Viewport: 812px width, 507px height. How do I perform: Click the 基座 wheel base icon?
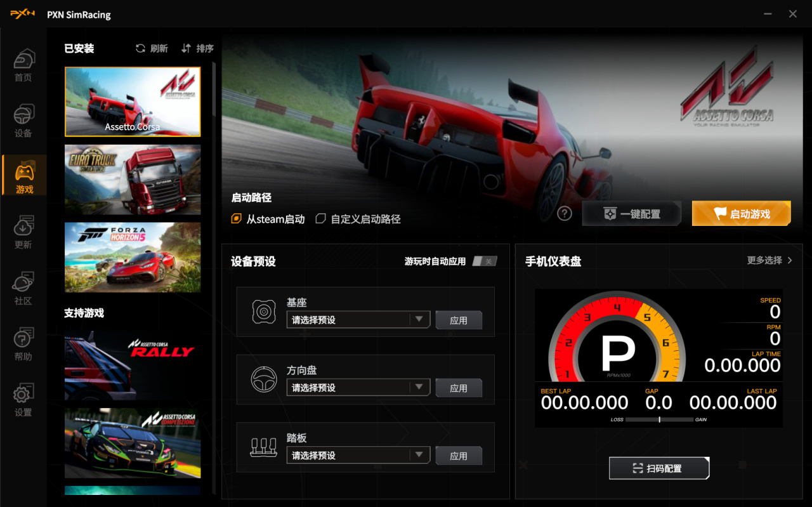264,312
